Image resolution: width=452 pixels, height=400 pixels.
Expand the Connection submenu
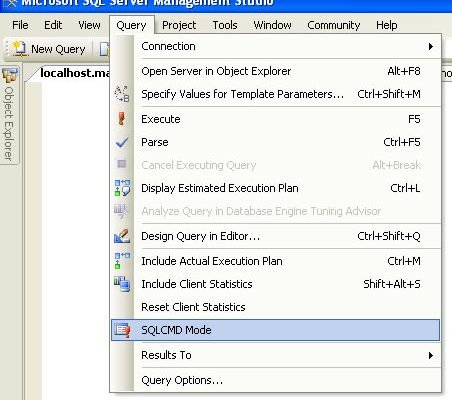275,46
